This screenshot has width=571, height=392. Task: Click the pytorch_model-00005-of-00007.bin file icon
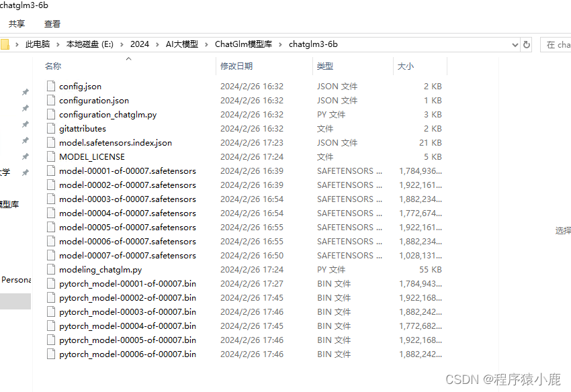[x=51, y=340]
